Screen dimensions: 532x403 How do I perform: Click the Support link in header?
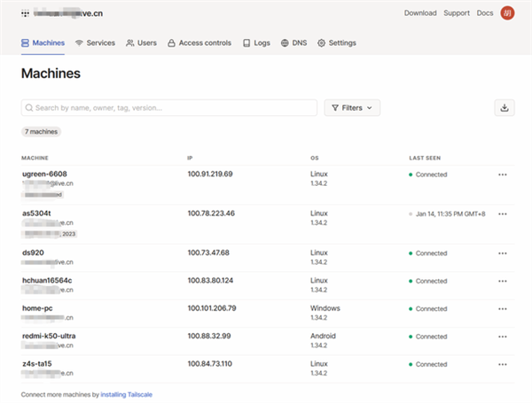(457, 13)
